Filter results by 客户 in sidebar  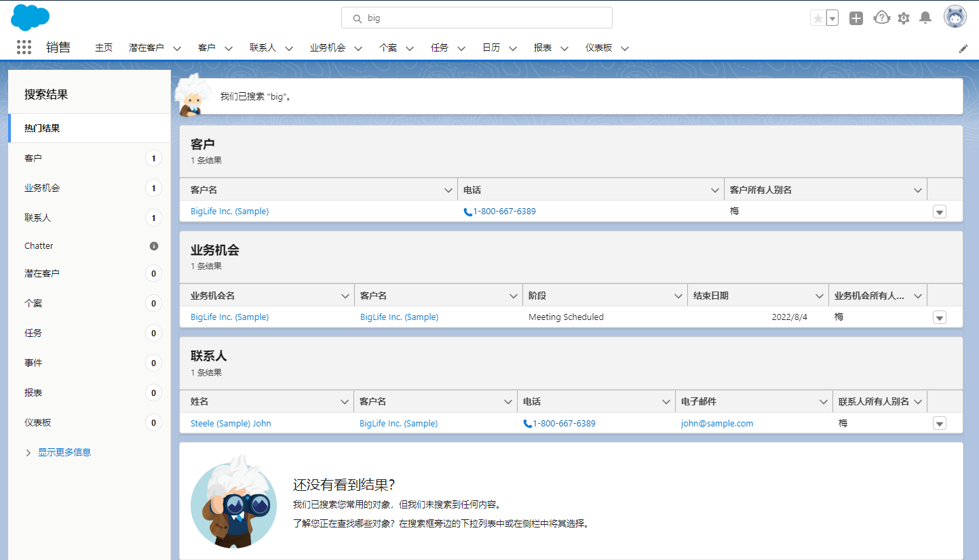(90, 158)
